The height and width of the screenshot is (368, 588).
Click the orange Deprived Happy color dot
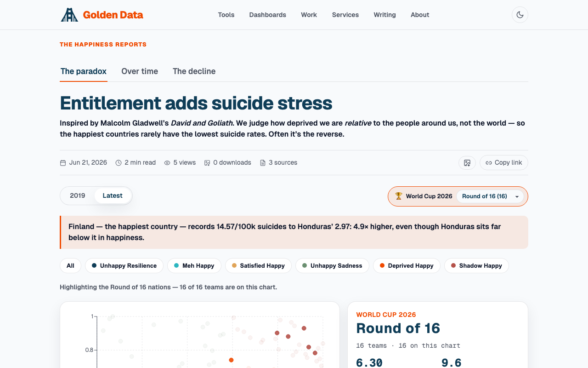382,265
